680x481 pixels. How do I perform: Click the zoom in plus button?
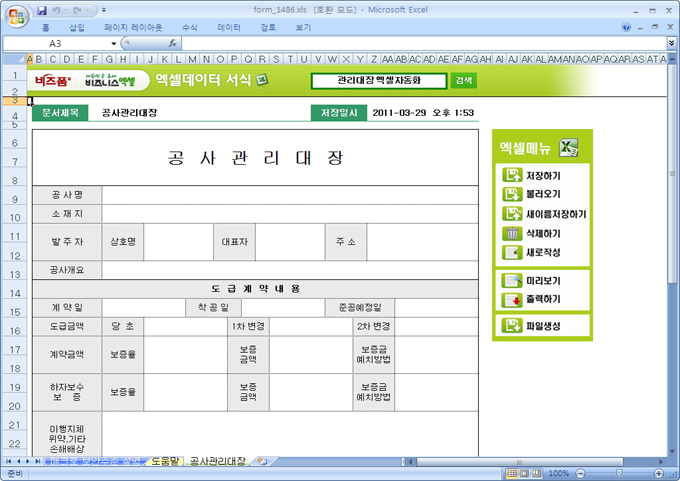pyautogui.click(x=658, y=473)
